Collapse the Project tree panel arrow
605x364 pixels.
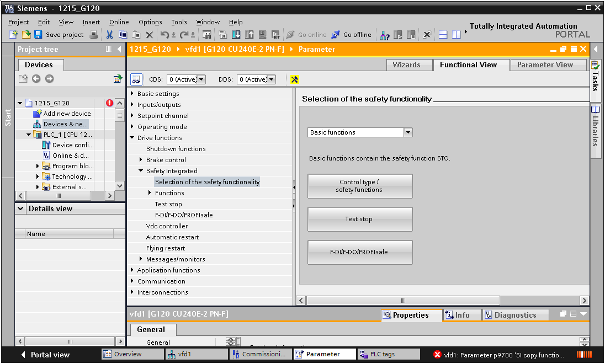point(120,50)
